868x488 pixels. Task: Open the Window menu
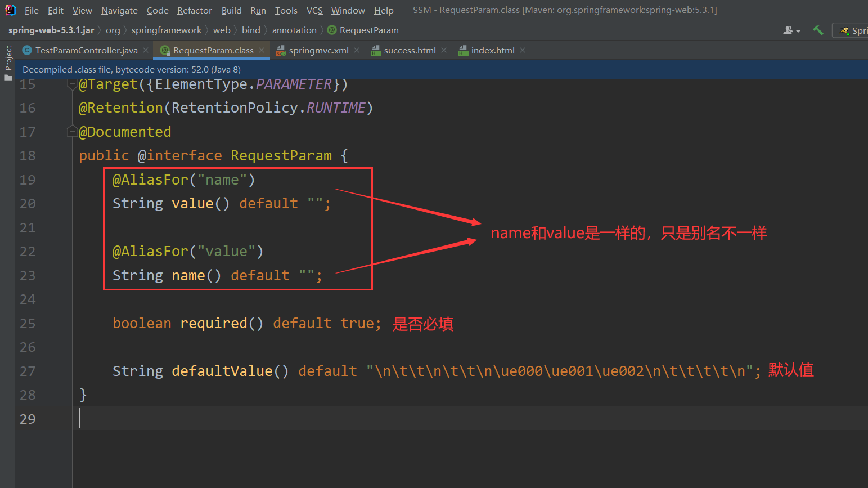pyautogui.click(x=348, y=10)
